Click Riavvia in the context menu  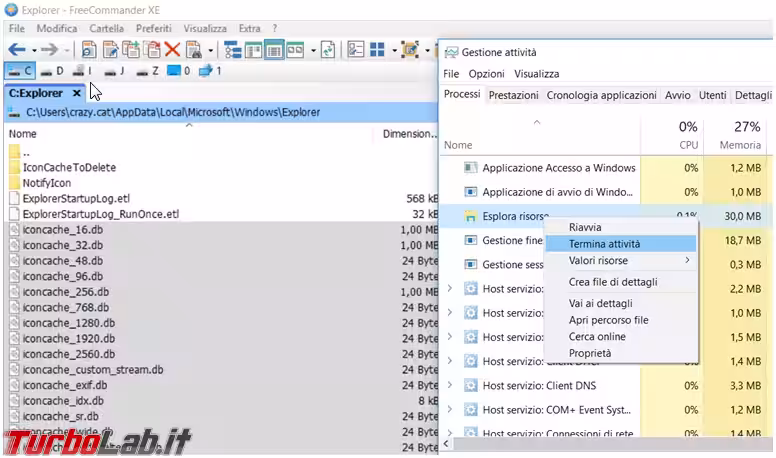click(x=585, y=227)
